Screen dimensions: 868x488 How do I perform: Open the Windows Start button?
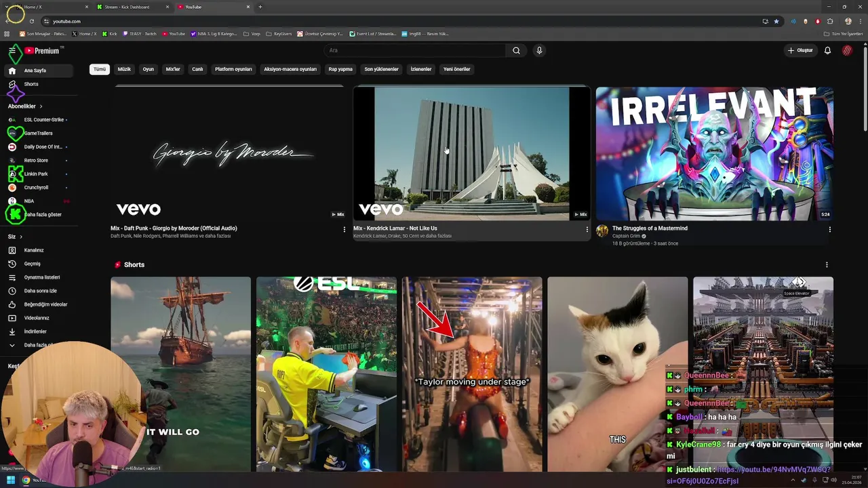[11, 481]
